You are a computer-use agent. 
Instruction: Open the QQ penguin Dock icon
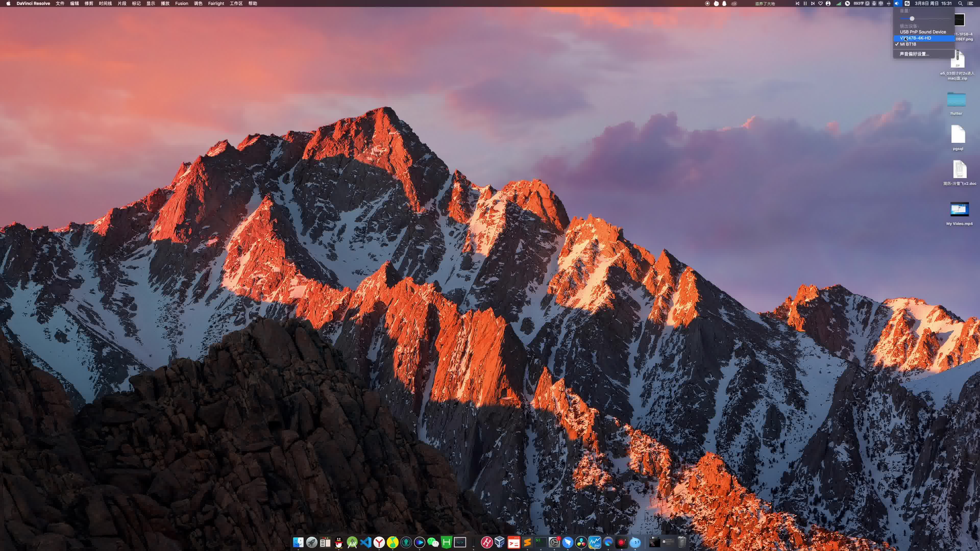point(339,543)
